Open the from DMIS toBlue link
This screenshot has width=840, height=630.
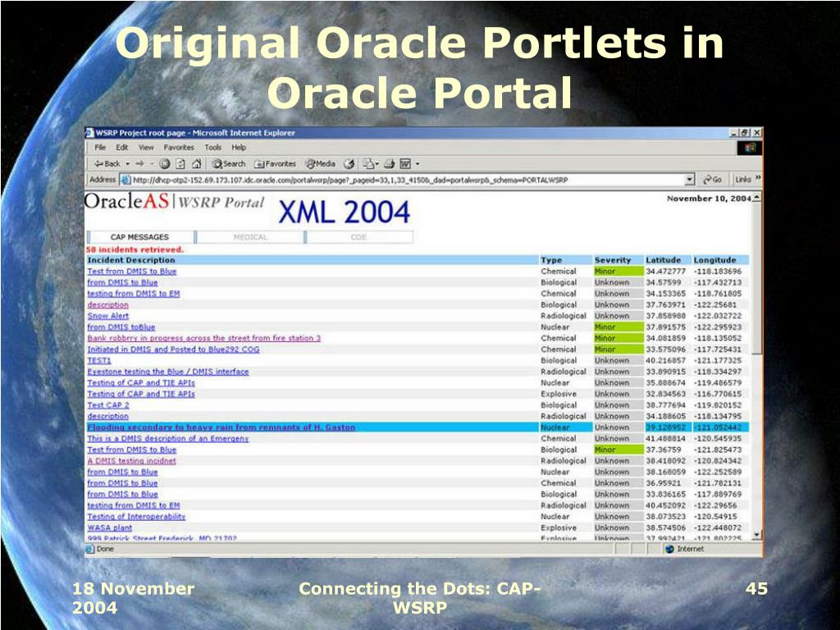121,326
